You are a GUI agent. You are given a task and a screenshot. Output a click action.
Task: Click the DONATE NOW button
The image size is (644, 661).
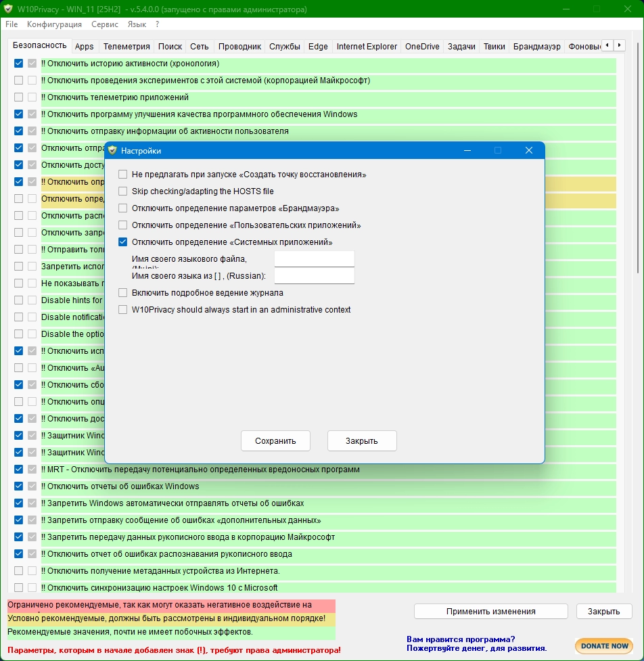point(604,646)
